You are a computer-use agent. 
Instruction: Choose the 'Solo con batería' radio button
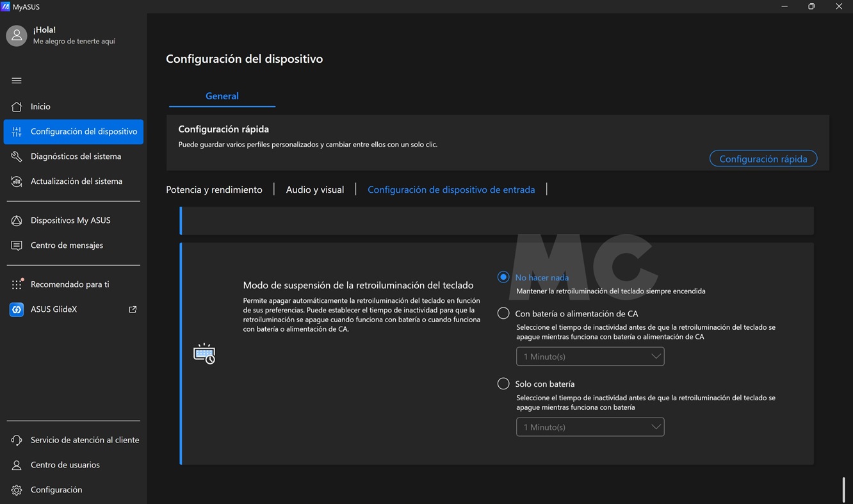(x=503, y=384)
